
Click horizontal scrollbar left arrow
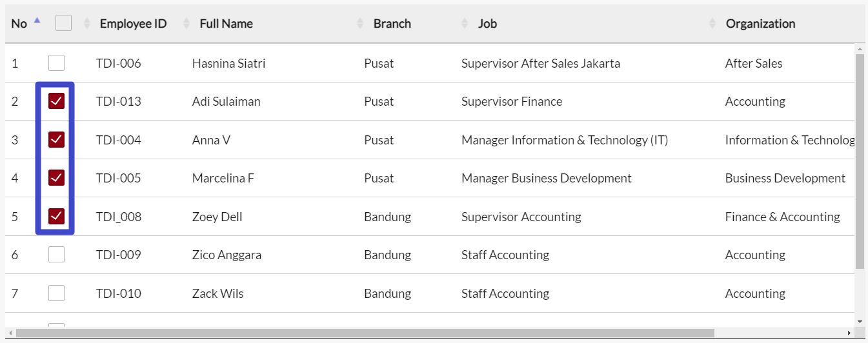(10, 333)
